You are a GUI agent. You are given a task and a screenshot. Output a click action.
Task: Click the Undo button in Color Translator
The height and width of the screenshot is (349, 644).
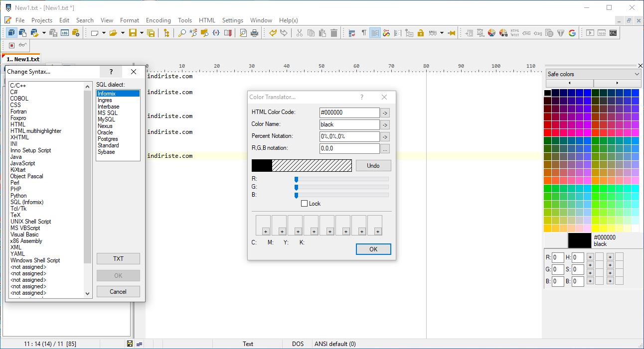373,166
